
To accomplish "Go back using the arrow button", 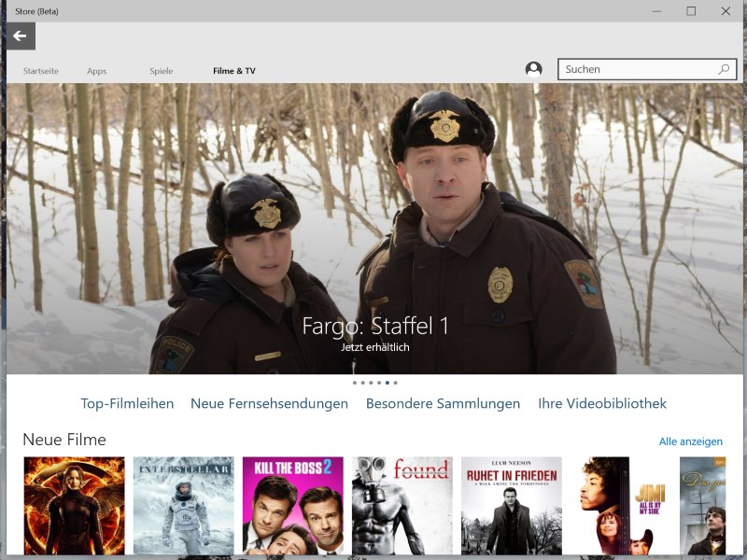I will [21, 35].
